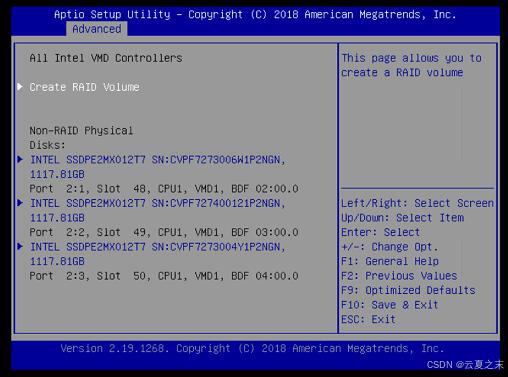
Task: Click the arrow beside Create RAID Volume
Action: coord(20,87)
